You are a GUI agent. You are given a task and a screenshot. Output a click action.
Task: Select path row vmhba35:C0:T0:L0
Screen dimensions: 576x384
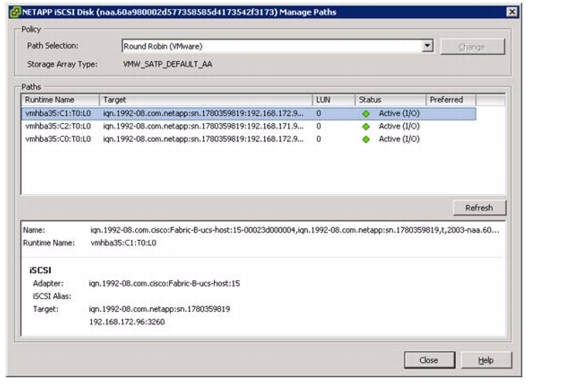(x=249, y=139)
